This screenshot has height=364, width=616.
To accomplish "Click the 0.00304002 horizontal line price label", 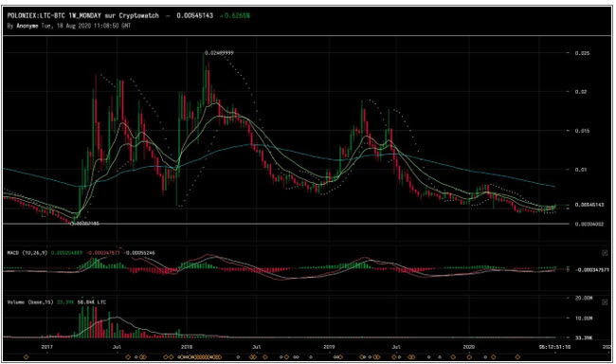I will [589, 224].
